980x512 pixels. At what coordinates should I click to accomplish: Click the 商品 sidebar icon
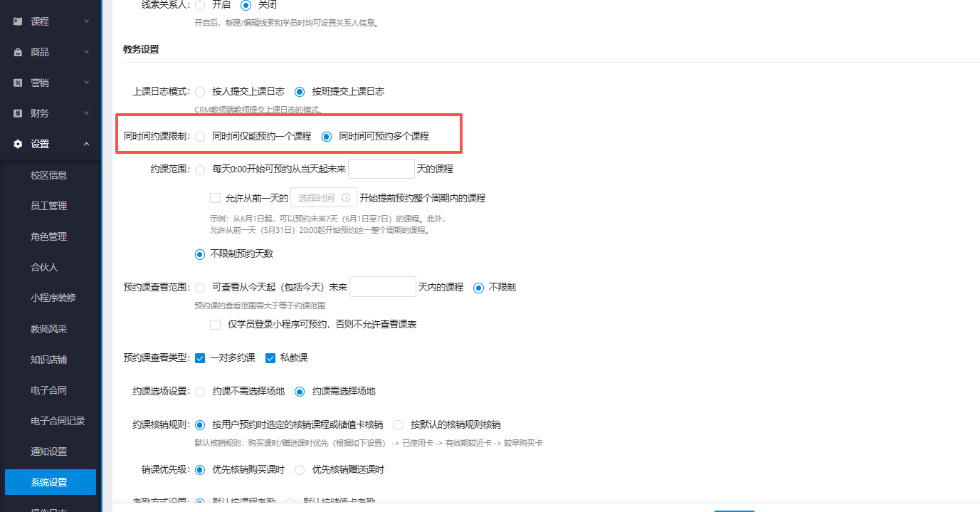(18, 51)
